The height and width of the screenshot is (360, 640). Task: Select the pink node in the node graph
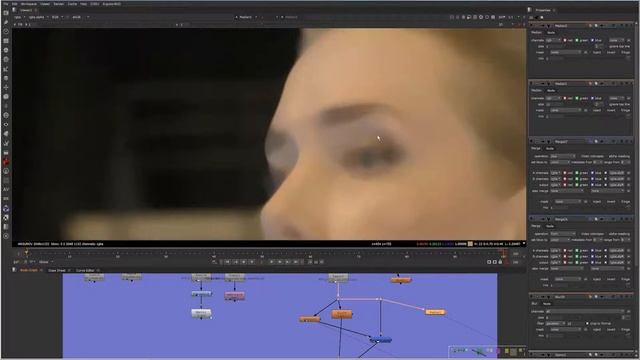pyautogui.click(x=235, y=295)
